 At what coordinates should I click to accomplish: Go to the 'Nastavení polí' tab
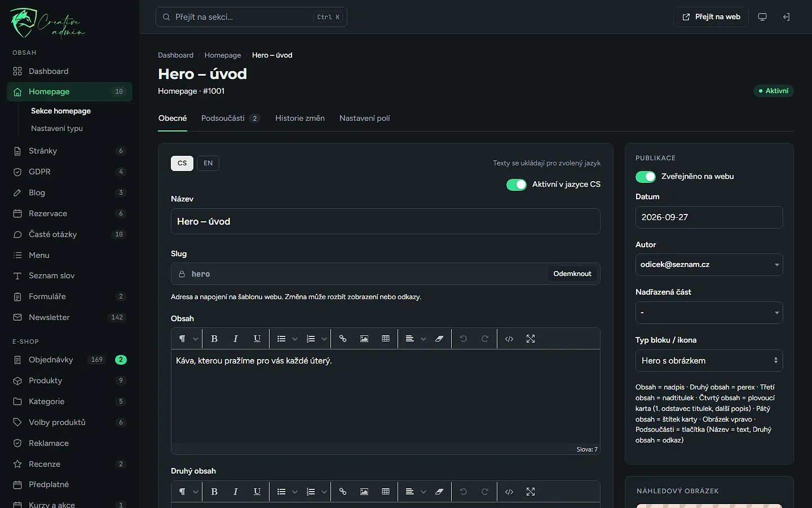(x=365, y=119)
